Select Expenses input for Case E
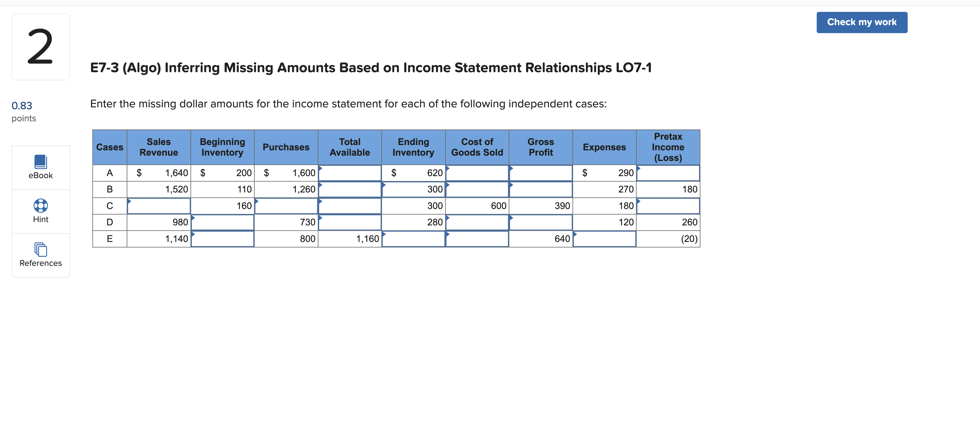The width and height of the screenshot is (980, 442). 604,239
